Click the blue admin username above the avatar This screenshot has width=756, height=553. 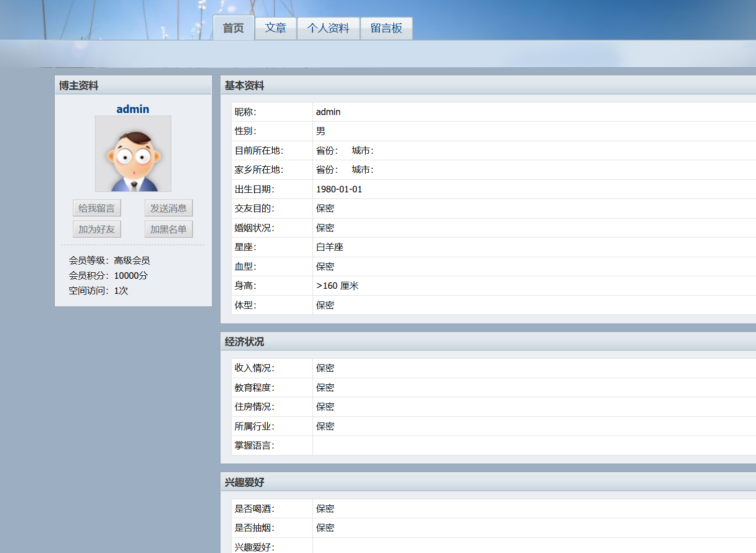coord(133,109)
